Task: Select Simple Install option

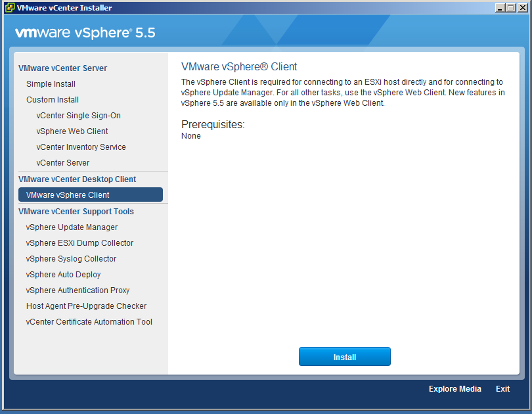Action: (51, 84)
